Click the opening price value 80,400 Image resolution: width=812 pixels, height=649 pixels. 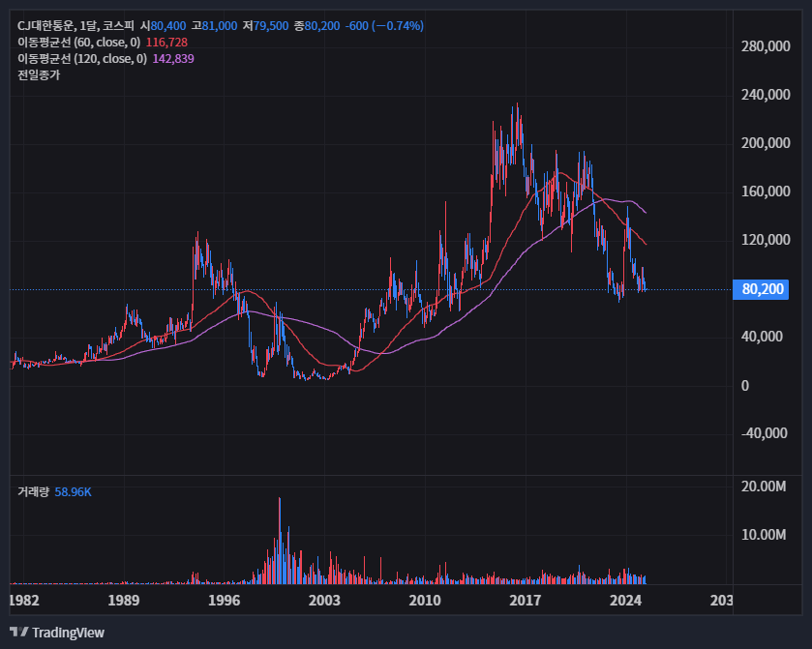click(168, 26)
